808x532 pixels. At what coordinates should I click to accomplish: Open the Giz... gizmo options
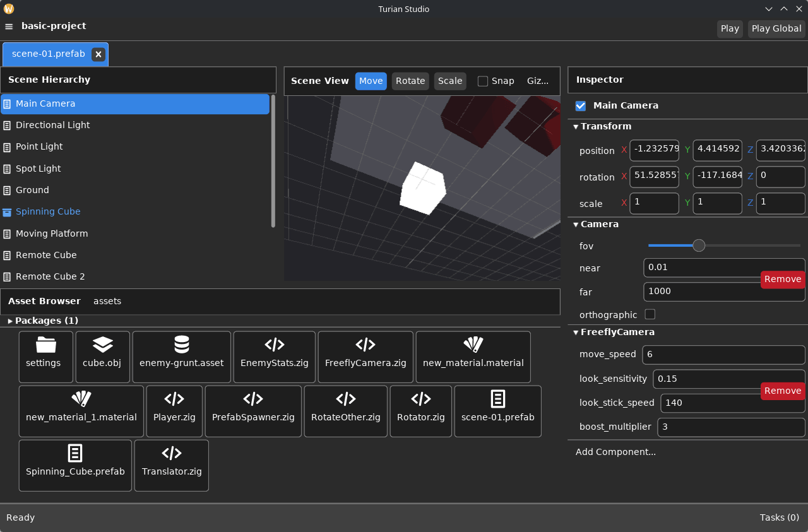[x=538, y=81]
